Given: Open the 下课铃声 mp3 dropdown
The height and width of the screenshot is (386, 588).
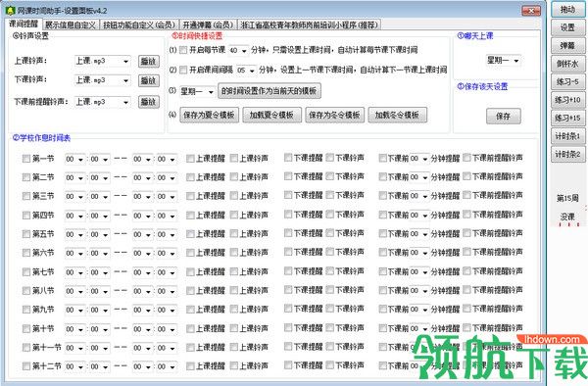Looking at the screenshot, I should [102, 80].
